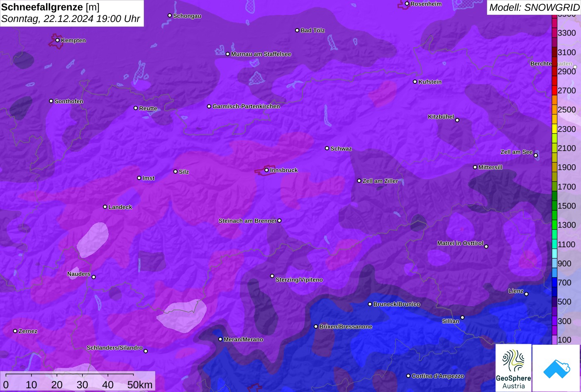Click the blue cloud-mountain logo
The width and height of the screenshot is (581, 392).
coord(556,368)
